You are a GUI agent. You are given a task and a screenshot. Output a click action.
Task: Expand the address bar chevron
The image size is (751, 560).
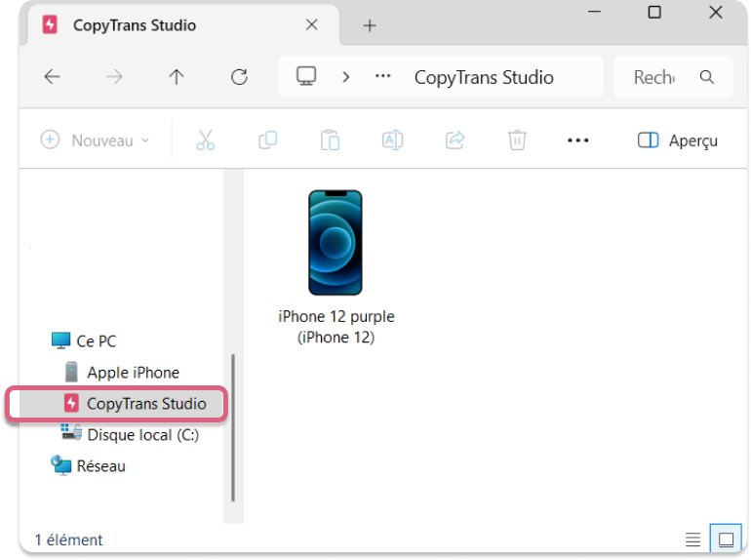pos(346,77)
